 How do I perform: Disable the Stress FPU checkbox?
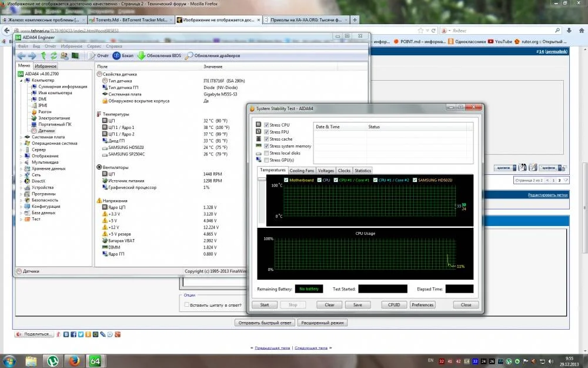tap(267, 132)
